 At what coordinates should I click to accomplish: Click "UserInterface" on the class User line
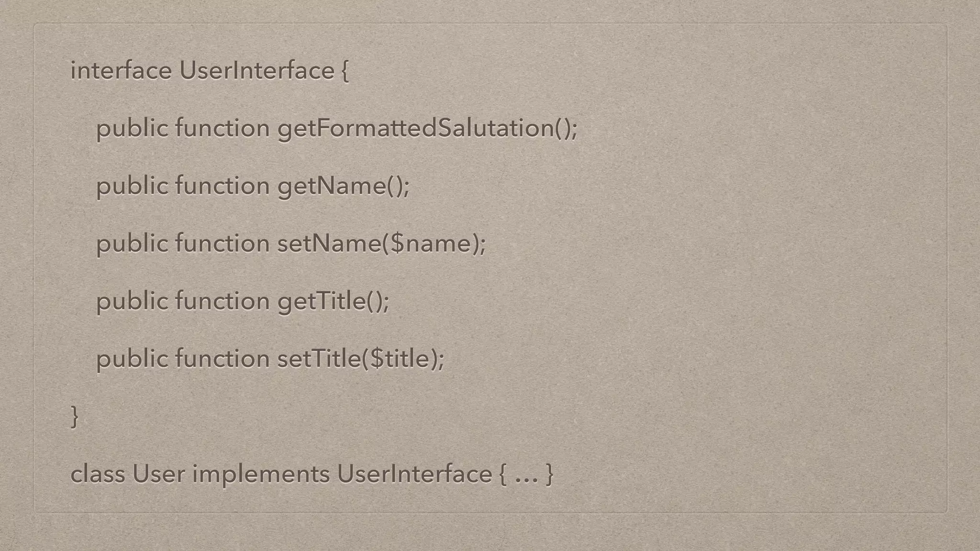click(x=414, y=474)
